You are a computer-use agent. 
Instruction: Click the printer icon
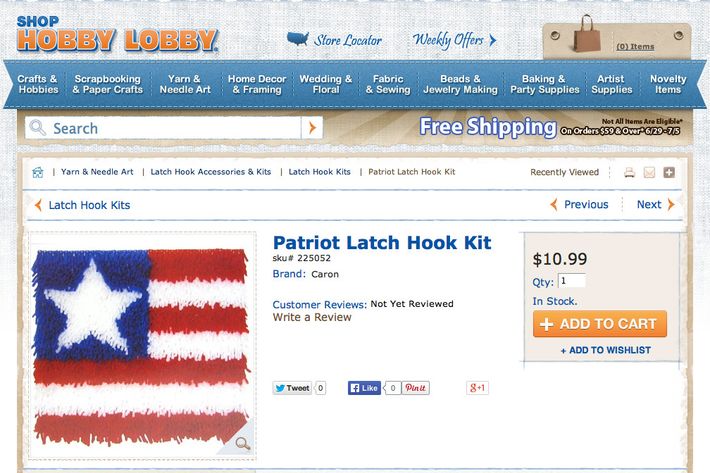coord(629,172)
